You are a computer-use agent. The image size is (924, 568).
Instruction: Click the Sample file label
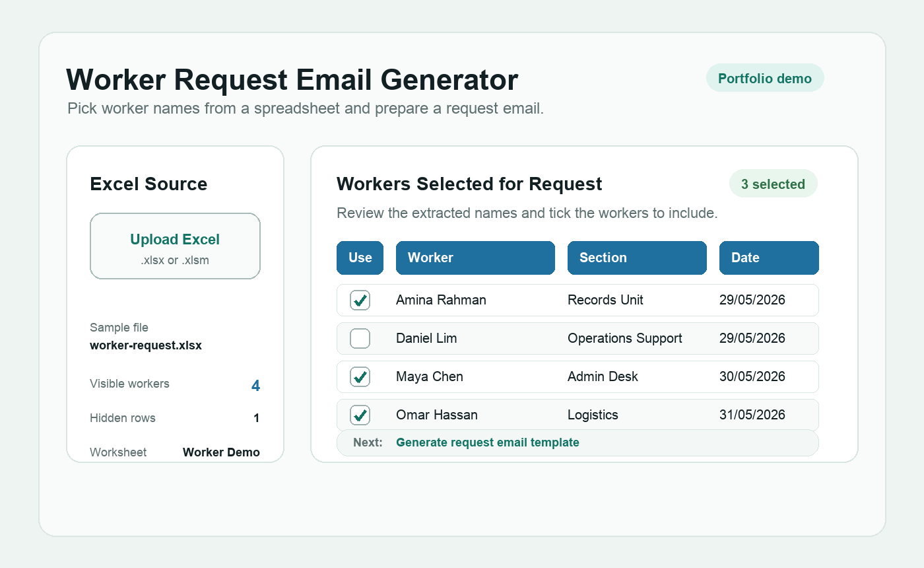coord(119,328)
